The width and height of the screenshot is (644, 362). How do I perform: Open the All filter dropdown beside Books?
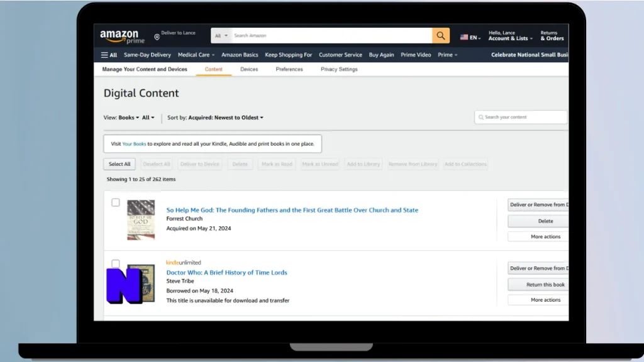pos(148,118)
